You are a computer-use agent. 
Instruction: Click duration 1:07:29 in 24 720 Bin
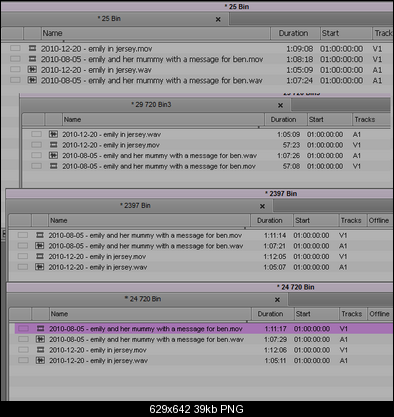point(276,339)
